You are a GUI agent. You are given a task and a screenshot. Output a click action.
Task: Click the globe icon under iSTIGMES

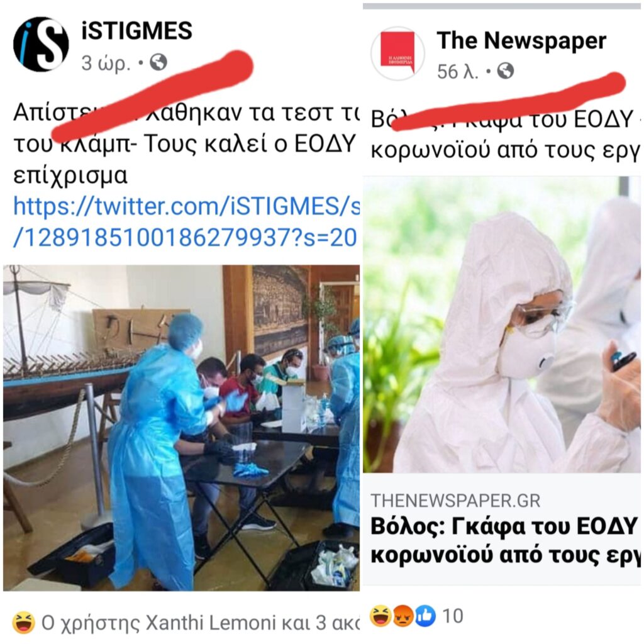158,62
